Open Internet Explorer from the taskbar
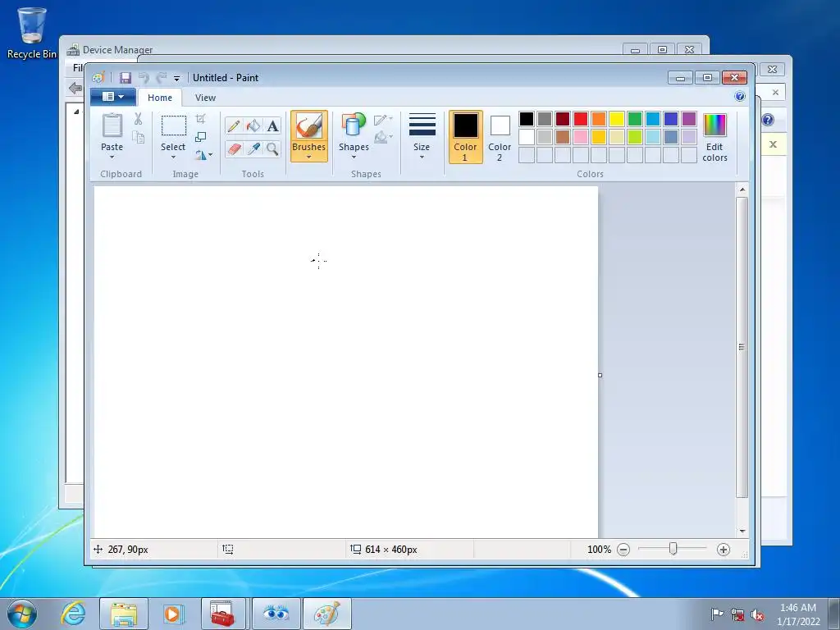Image resolution: width=840 pixels, height=630 pixels. click(73, 614)
